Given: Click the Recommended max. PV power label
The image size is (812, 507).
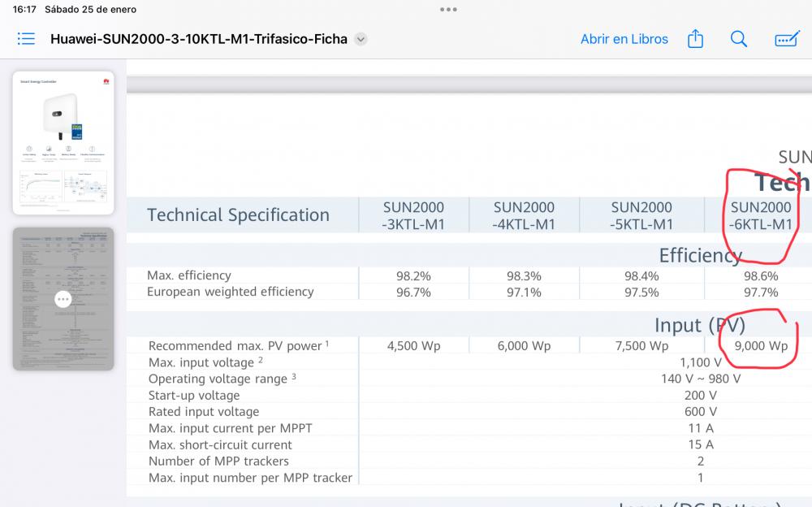Looking at the screenshot, I should coord(238,346).
